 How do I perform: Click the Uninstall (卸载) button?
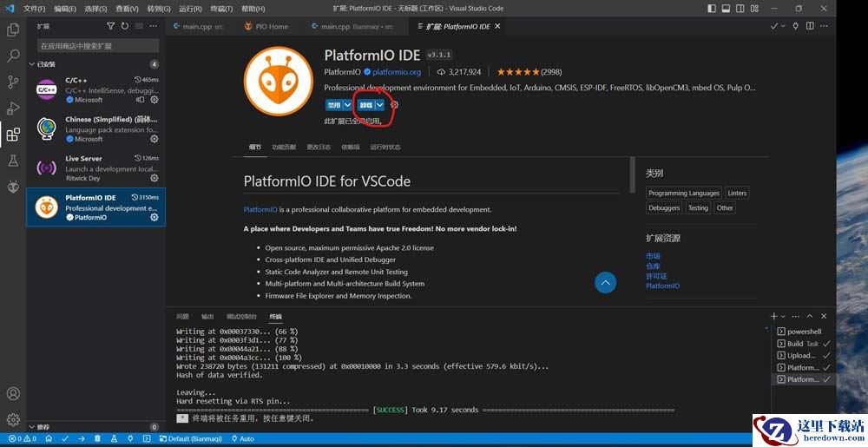pyautogui.click(x=366, y=104)
